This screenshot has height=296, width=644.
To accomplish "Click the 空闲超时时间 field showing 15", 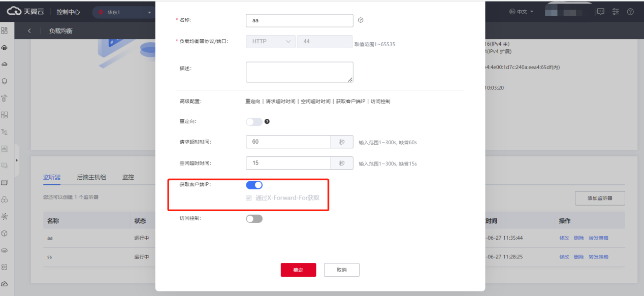I will [288, 163].
